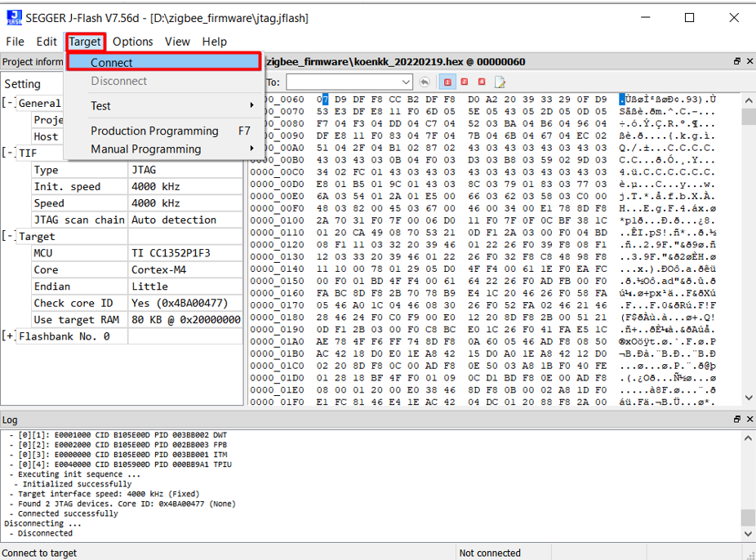Image resolution: width=756 pixels, height=560 pixels.
Task: Click the greyed Disconnect menu entry
Action: coord(164,81)
